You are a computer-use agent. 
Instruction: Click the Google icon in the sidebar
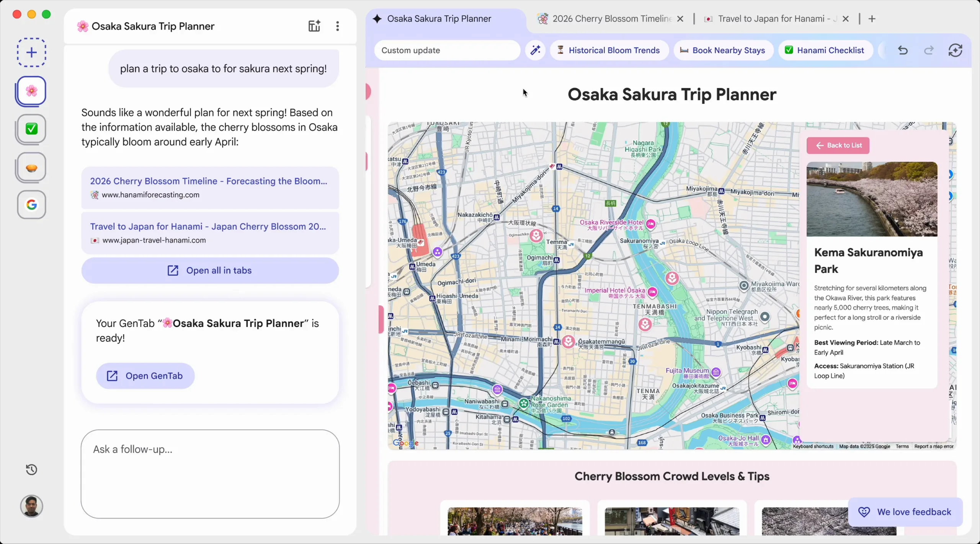pos(31,204)
